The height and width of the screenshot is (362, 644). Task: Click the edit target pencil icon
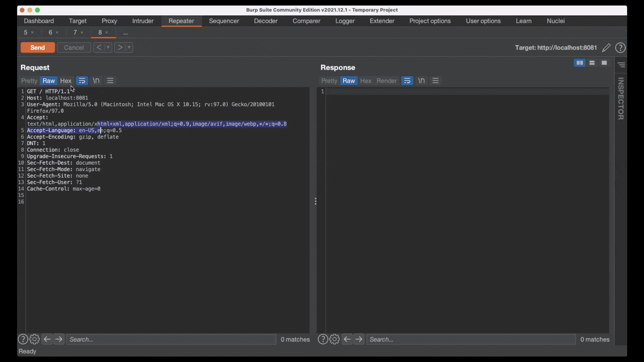606,48
